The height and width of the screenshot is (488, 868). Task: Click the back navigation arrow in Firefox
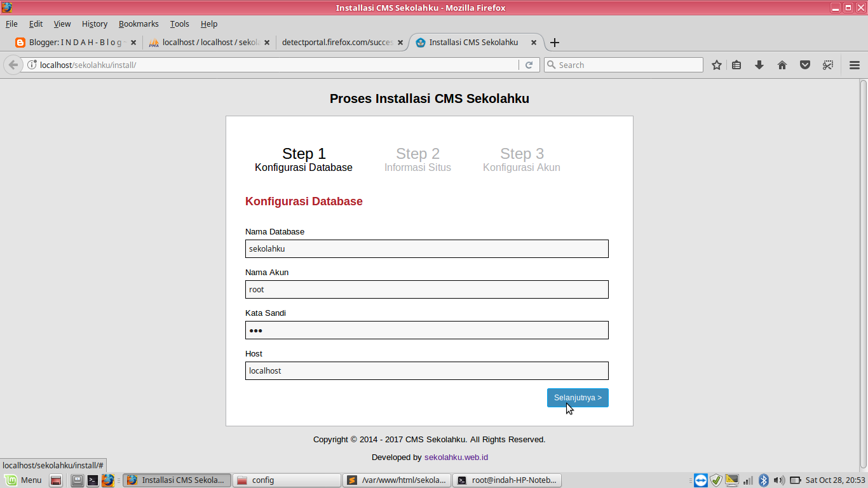[13, 64]
